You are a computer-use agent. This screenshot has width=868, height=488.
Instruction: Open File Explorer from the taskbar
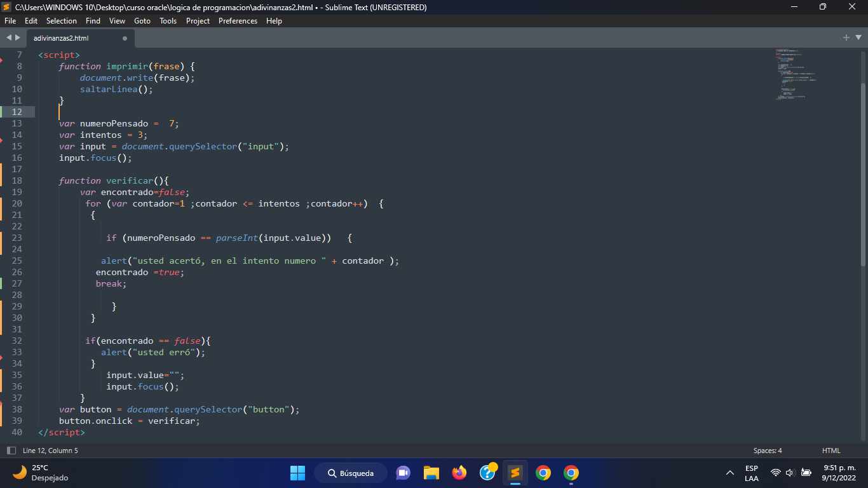(x=431, y=473)
